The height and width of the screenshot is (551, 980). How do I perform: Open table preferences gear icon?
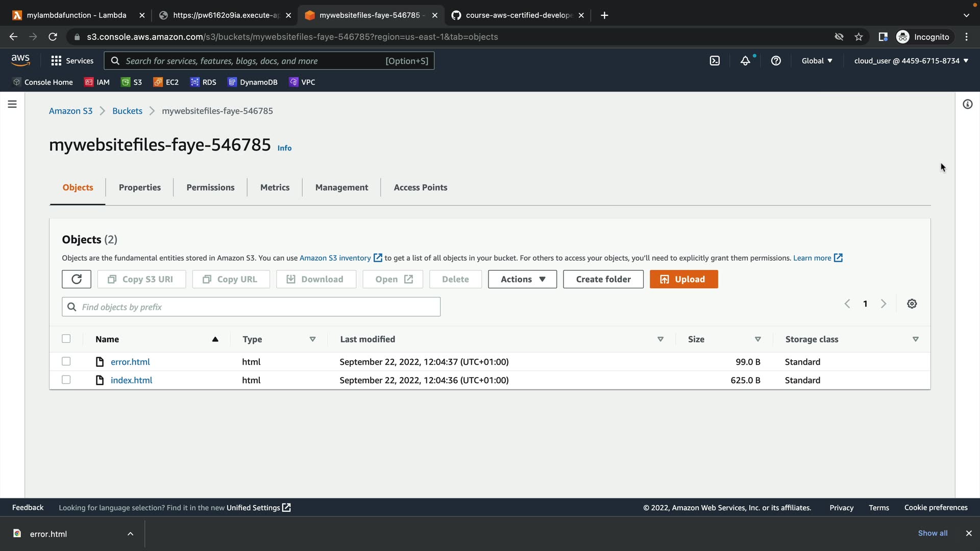click(x=912, y=304)
